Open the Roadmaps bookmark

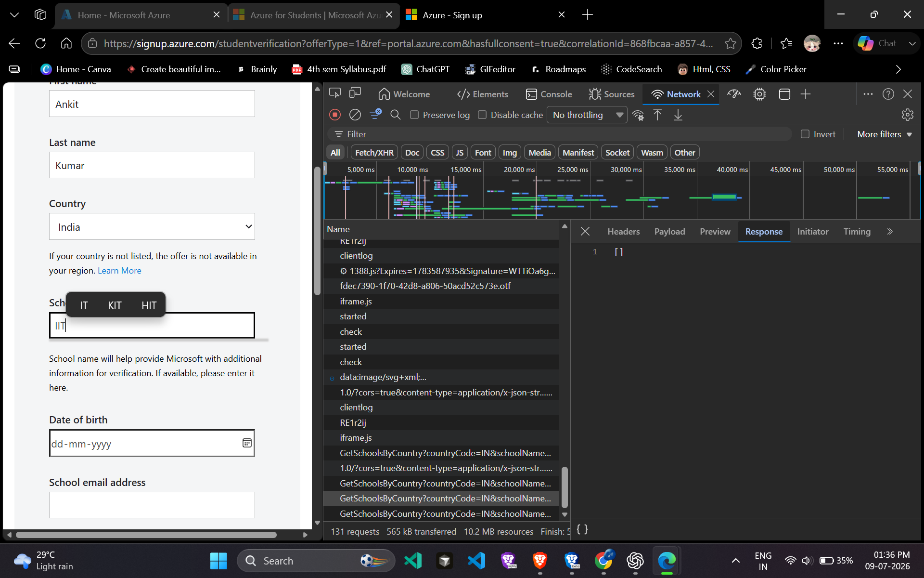[x=558, y=69]
